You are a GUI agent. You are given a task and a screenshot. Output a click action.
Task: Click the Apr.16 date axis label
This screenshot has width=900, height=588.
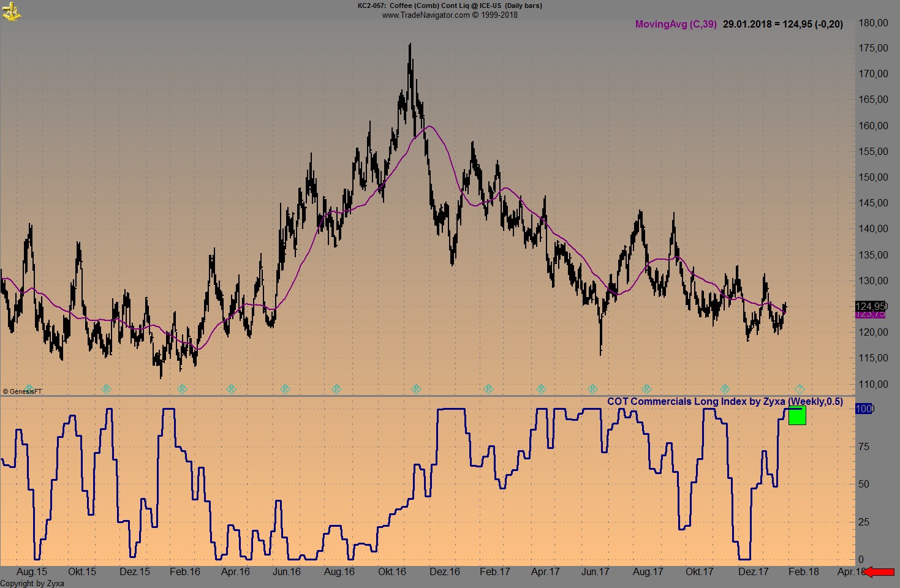tap(236, 572)
